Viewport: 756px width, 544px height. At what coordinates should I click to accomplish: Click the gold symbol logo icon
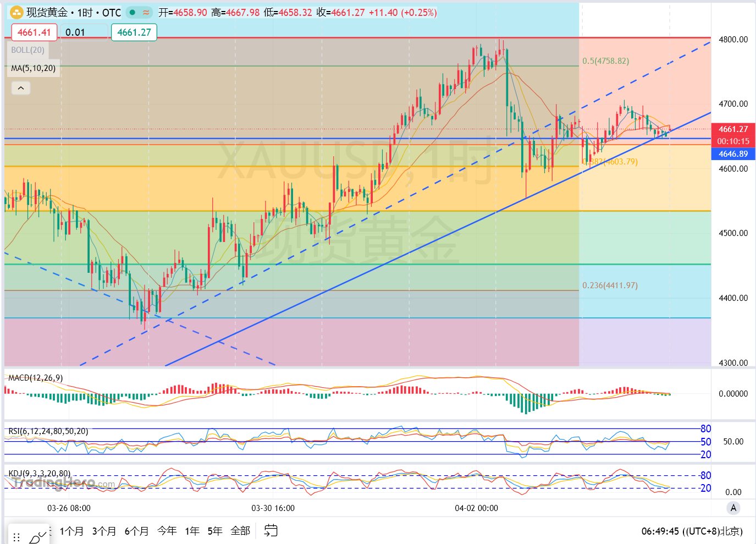point(16,12)
